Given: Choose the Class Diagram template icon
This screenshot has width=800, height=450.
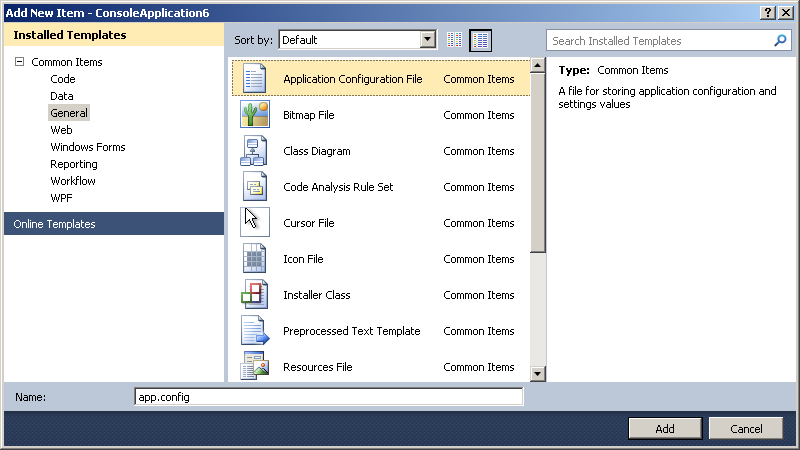Looking at the screenshot, I should coord(255,151).
